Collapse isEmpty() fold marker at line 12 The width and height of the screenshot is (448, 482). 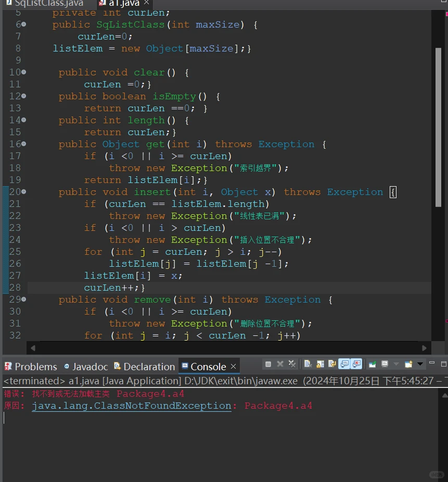(24, 96)
